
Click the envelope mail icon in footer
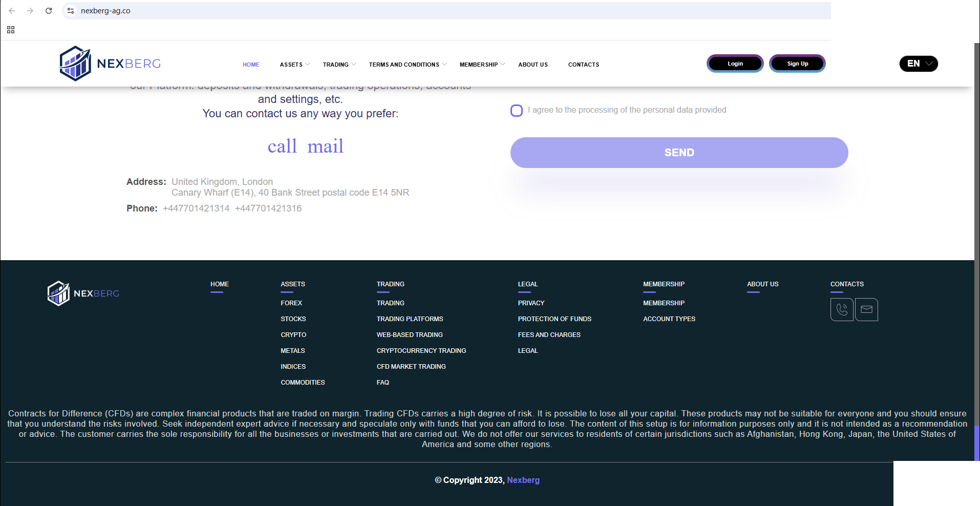(x=866, y=309)
